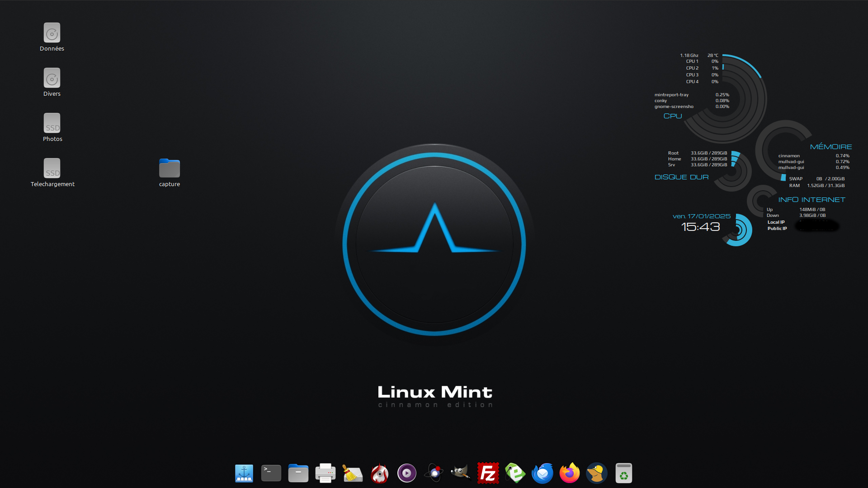Click the "MÉMOIRE" heading

coord(831,146)
